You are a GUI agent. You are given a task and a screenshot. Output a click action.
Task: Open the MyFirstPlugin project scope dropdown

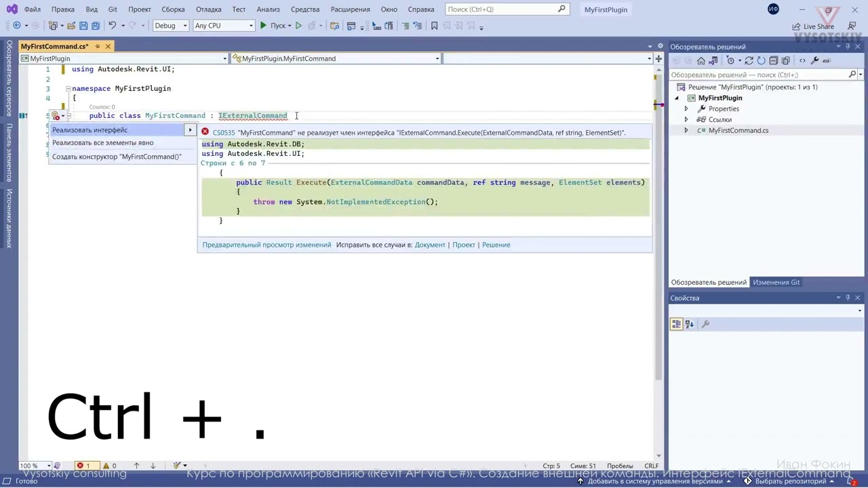[x=123, y=58]
